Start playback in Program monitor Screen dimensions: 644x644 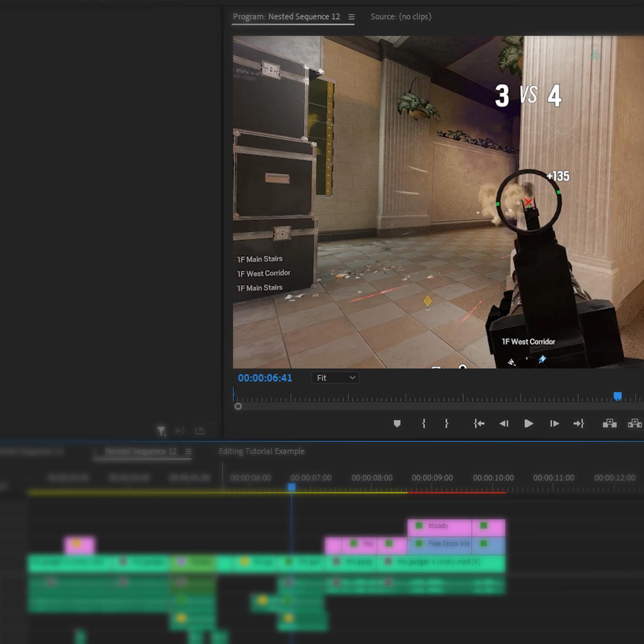tap(529, 424)
